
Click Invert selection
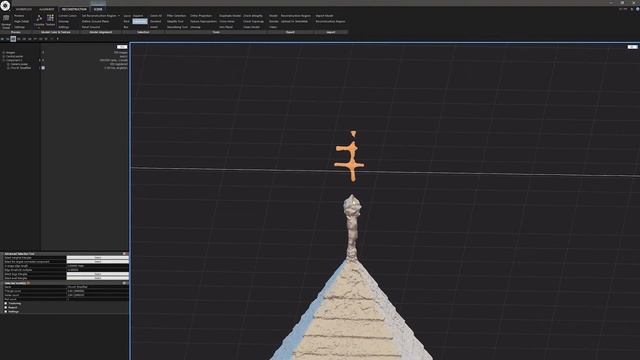[154, 27]
